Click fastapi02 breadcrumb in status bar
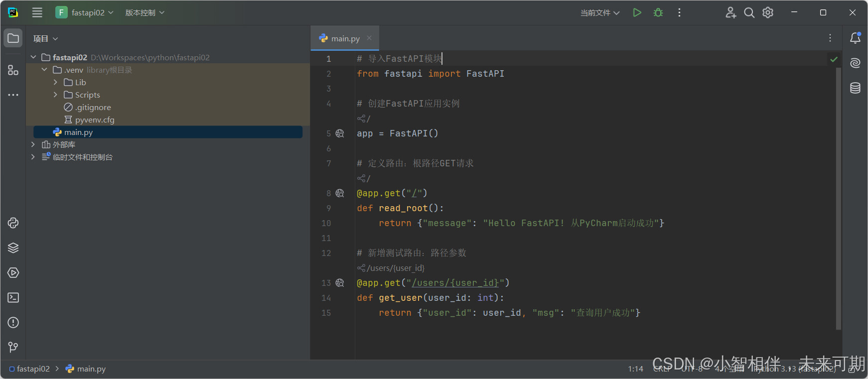Image resolution: width=868 pixels, height=379 pixels. click(29, 369)
